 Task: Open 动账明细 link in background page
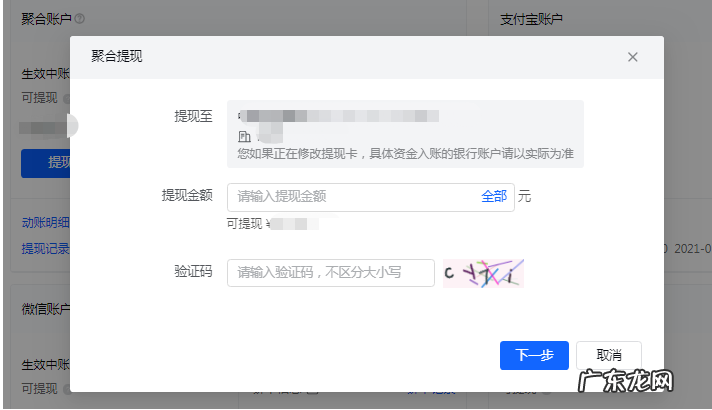[x=45, y=222]
